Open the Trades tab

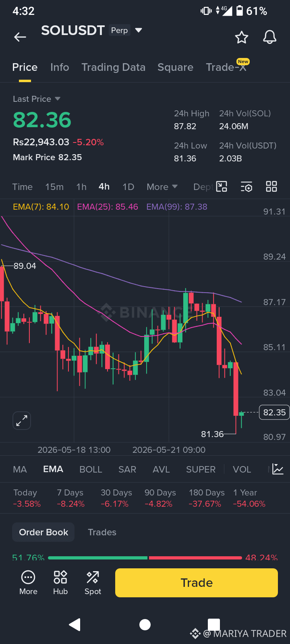tap(102, 532)
